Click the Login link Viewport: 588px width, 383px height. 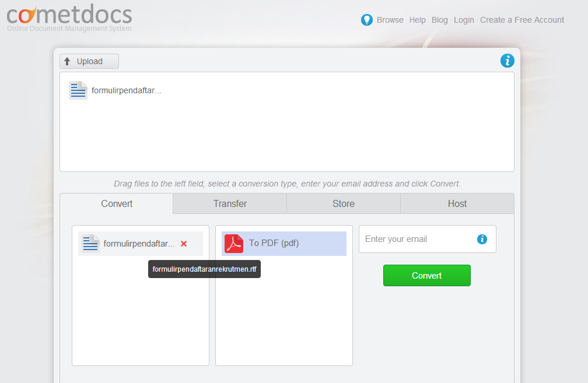(x=464, y=20)
